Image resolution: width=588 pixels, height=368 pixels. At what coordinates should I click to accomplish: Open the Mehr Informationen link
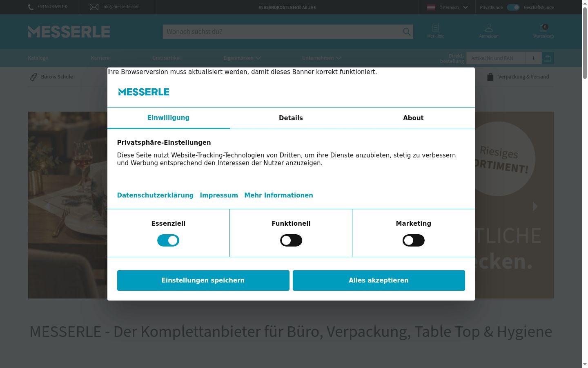(279, 195)
